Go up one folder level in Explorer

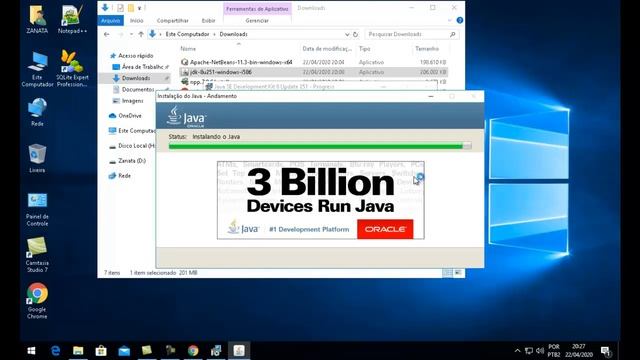tap(141, 34)
